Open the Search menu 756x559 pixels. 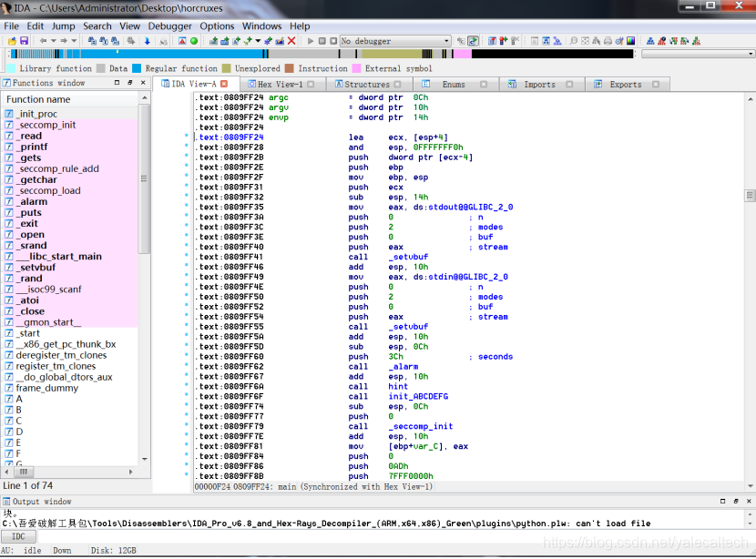tap(97, 26)
